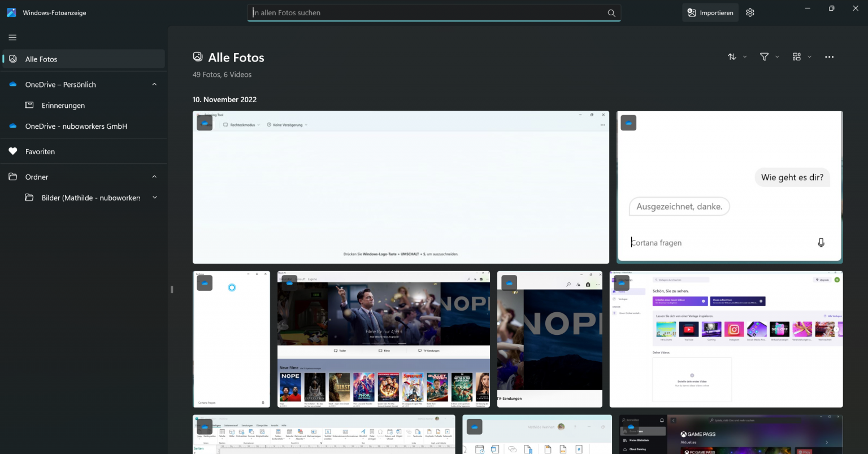The image size is (868, 454).
Task: Open the sort options icon
Action: [x=732, y=56]
